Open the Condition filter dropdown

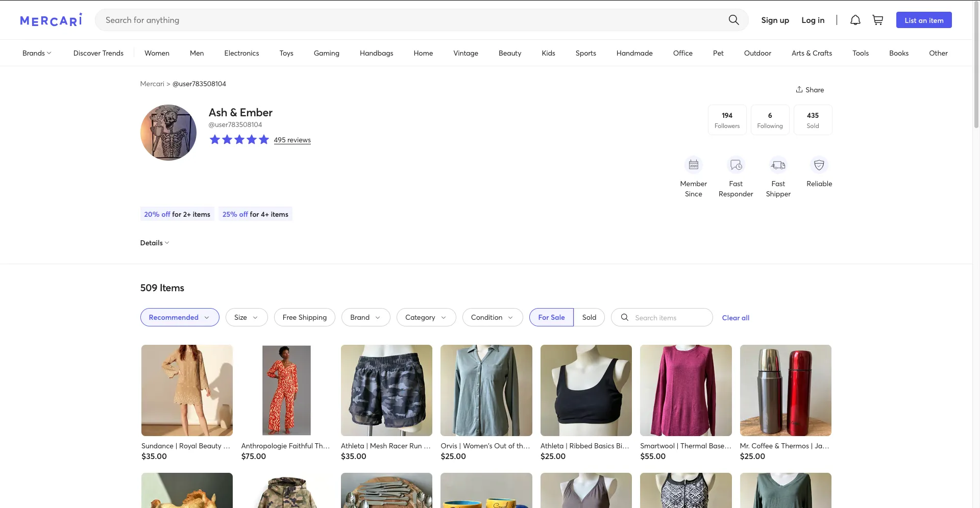tap(493, 317)
